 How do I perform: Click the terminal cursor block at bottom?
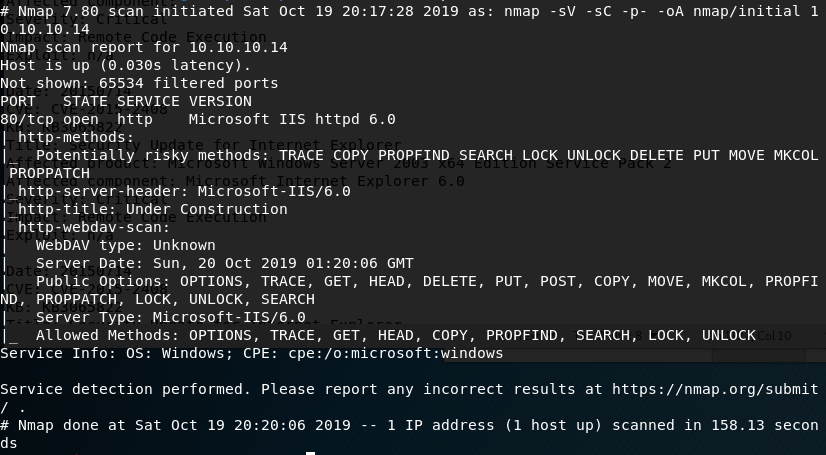[311, 452]
